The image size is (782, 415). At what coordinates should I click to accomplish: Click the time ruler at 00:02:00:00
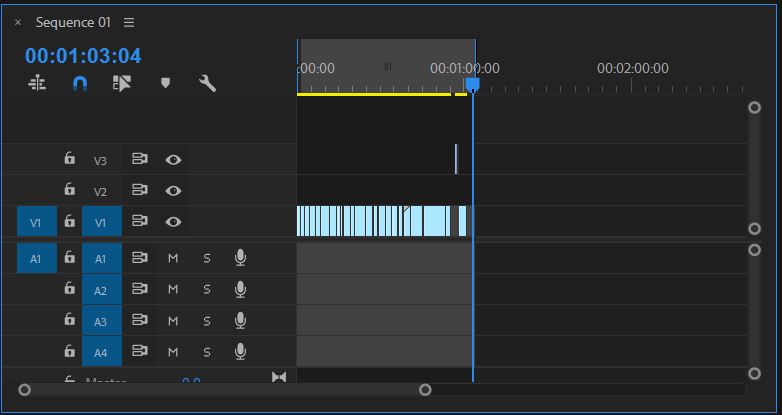point(632,68)
